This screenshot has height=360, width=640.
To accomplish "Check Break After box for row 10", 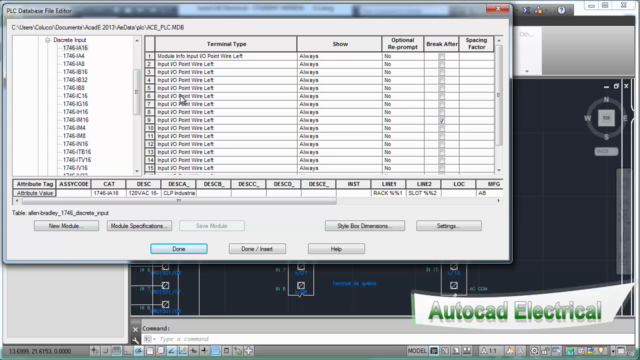I will (442, 128).
